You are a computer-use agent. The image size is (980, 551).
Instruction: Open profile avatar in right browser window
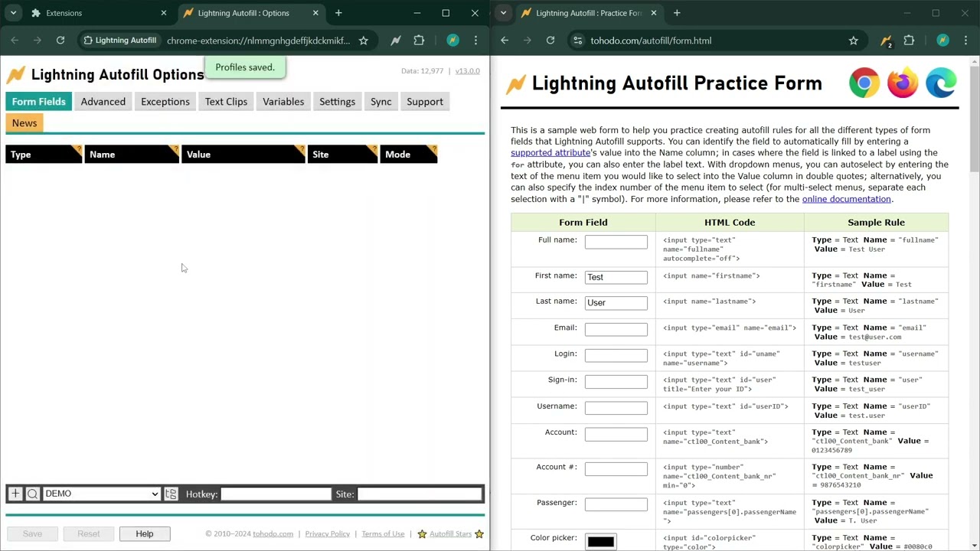942,41
